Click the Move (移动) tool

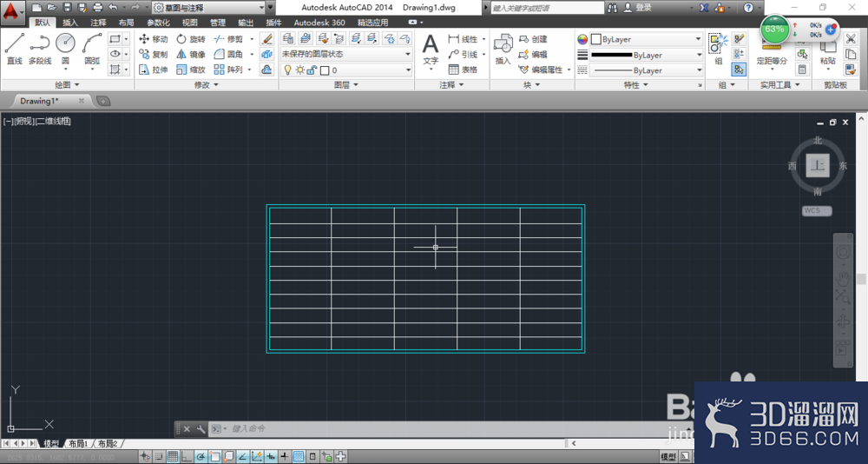click(x=154, y=39)
